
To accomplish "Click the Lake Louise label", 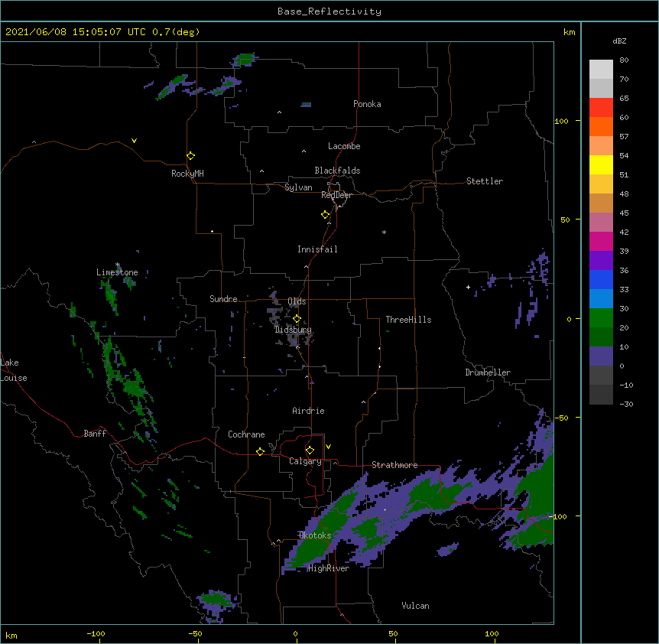I will coord(14,370).
